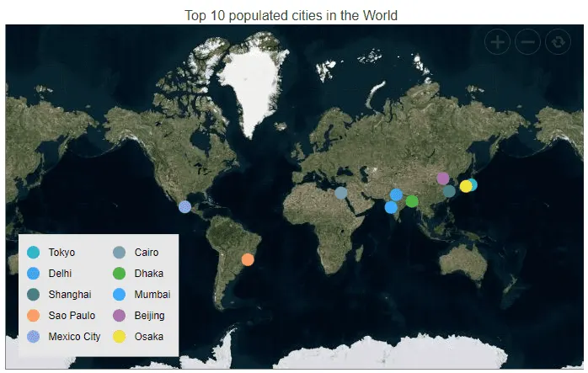Select the yellow Osaka map marker
The height and width of the screenshot is (373, 588).
tap(466, 186)
